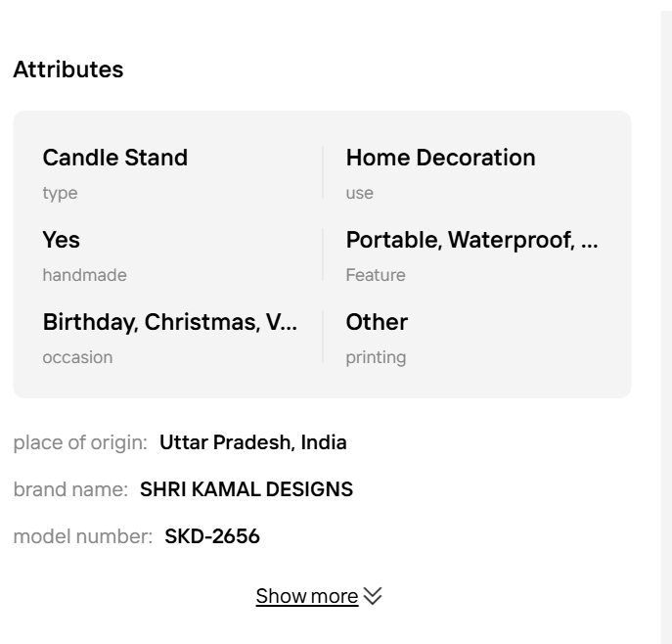Viewport: 672px width, 644px height.
Task: Select the Candle Stand type value
Action: 115,158
